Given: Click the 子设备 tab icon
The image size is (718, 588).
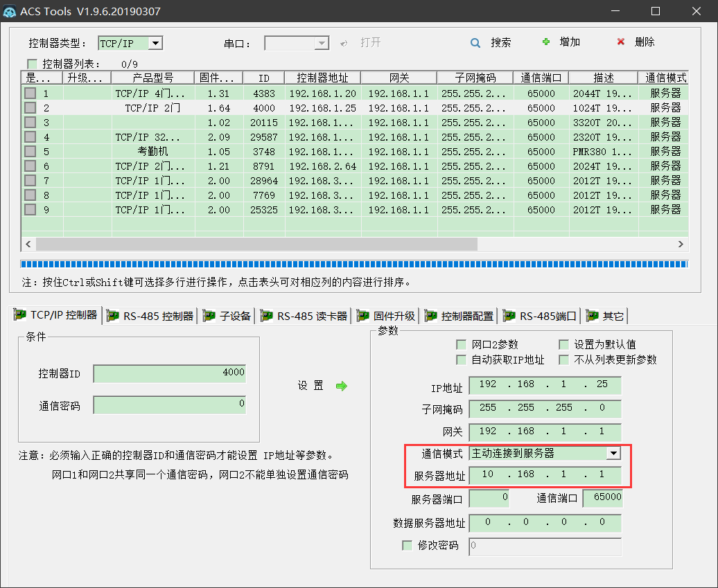Looking at the screenshot, I should [x=209, y=316].
